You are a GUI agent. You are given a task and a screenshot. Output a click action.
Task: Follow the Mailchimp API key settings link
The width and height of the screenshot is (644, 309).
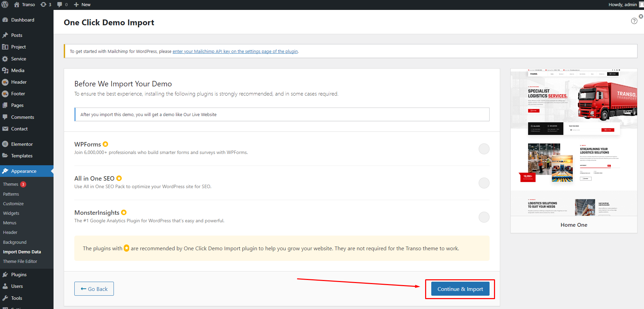(235, 52)
